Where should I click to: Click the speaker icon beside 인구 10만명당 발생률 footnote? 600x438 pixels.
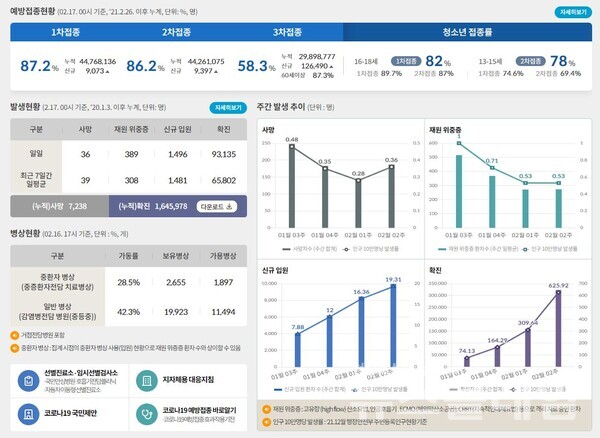pyautogui.click(x=265, y=423)
